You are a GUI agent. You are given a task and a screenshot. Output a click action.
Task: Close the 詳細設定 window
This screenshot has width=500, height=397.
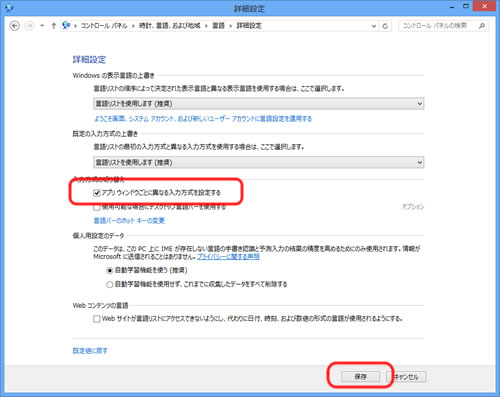[485, 6]
